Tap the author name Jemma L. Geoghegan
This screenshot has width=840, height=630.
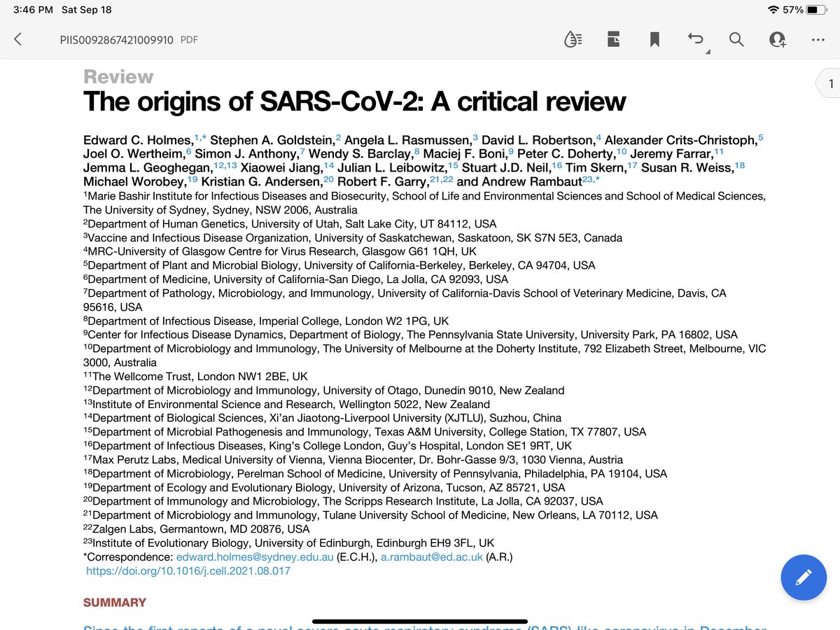coord(148,169)
